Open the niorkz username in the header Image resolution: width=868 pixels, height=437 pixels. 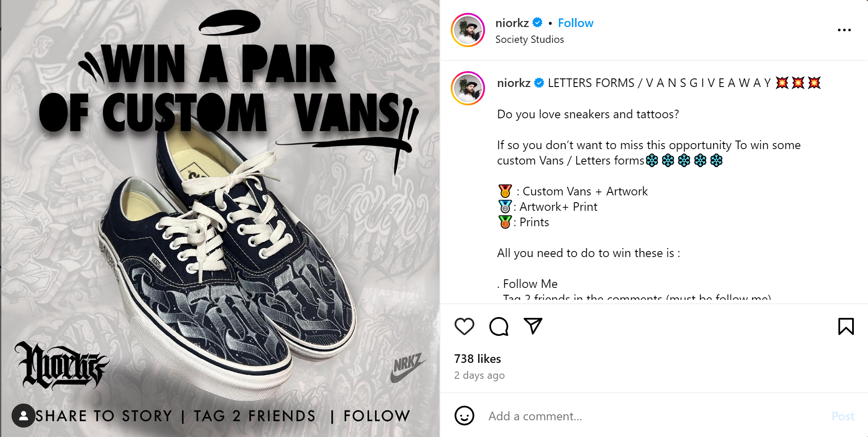[x=512, y=23]
